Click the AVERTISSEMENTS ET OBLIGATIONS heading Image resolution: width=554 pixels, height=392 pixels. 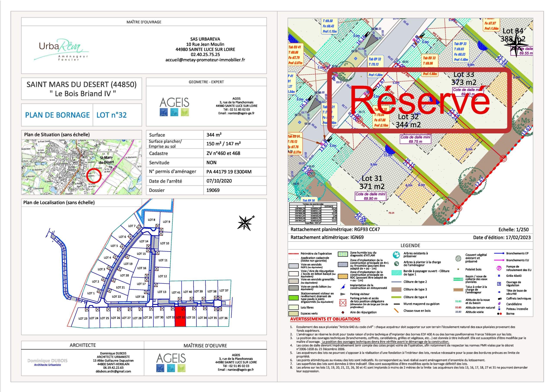pos(325,319)
